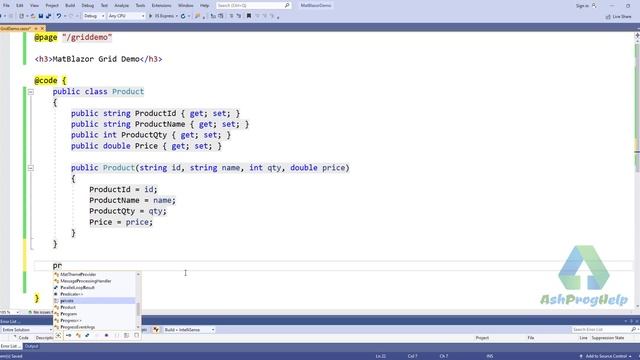This screenshot has height=360, width=640.
Task: Open the Edit menu
Action: [20, 5]
